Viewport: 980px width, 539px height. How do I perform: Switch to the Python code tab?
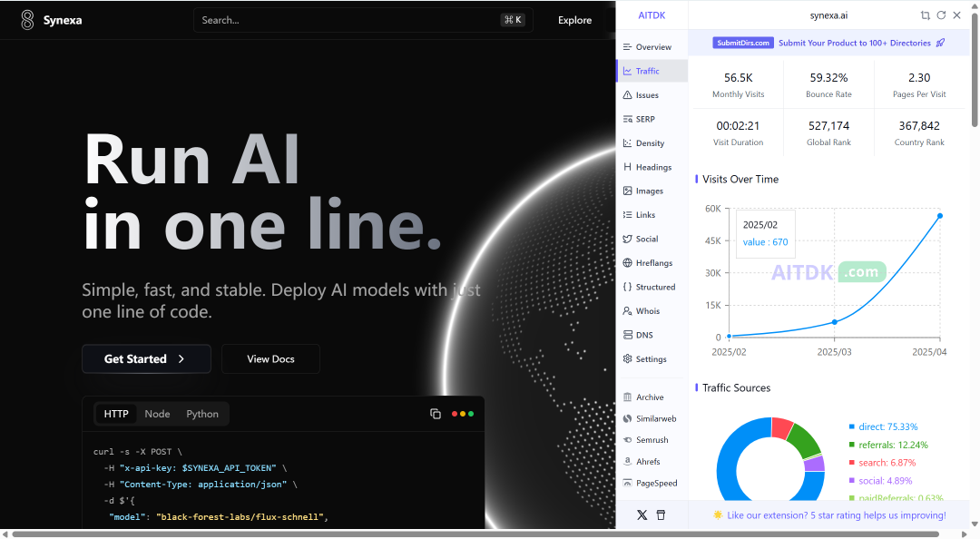(202, 414)
